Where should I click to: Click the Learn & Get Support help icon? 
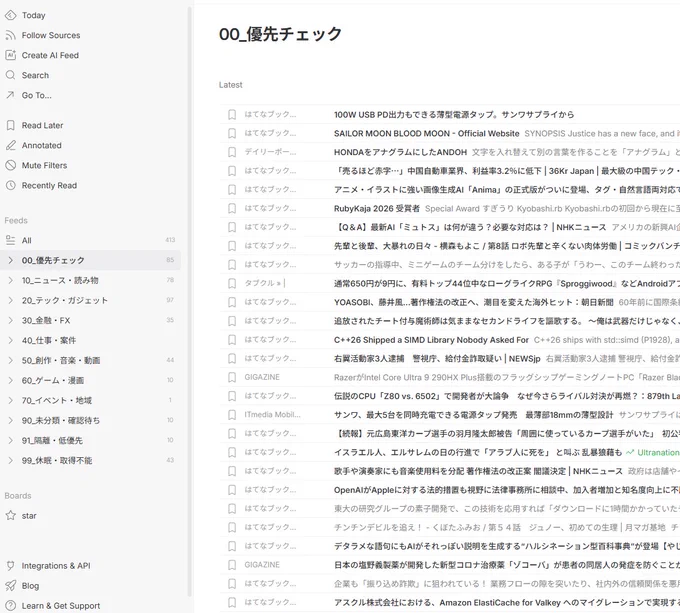coord(10,606)
